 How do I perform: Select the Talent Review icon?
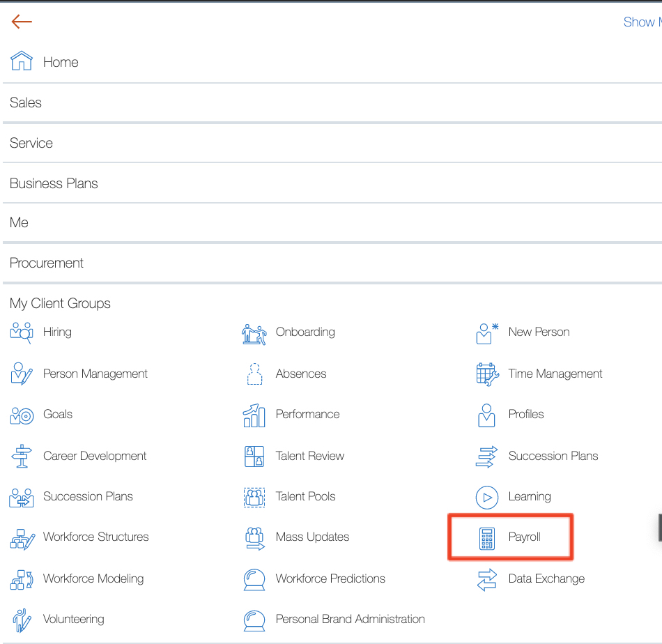point(254,457)
